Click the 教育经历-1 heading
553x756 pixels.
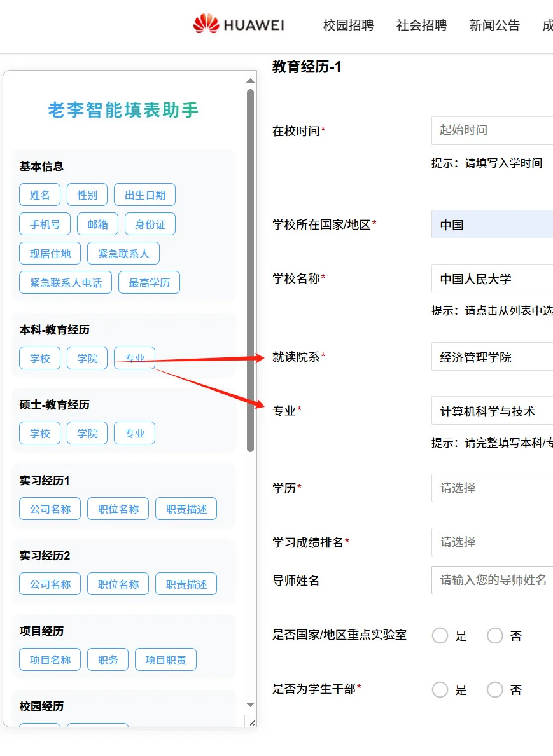(307, 67)
